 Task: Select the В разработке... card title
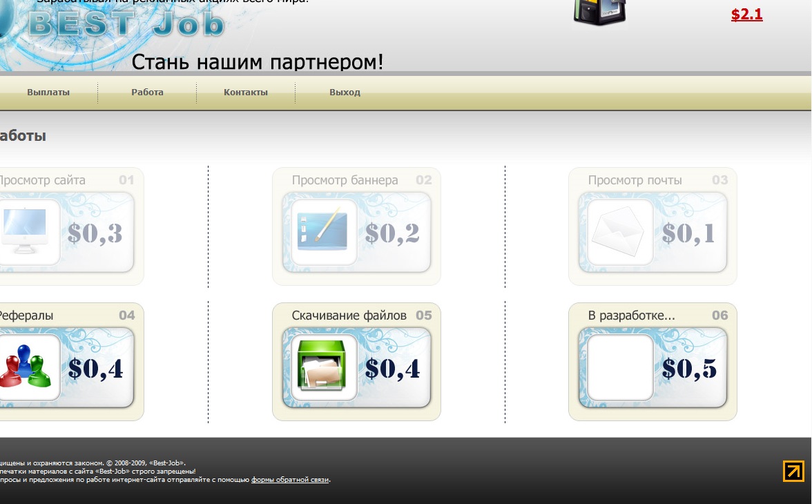pos(631,316)
